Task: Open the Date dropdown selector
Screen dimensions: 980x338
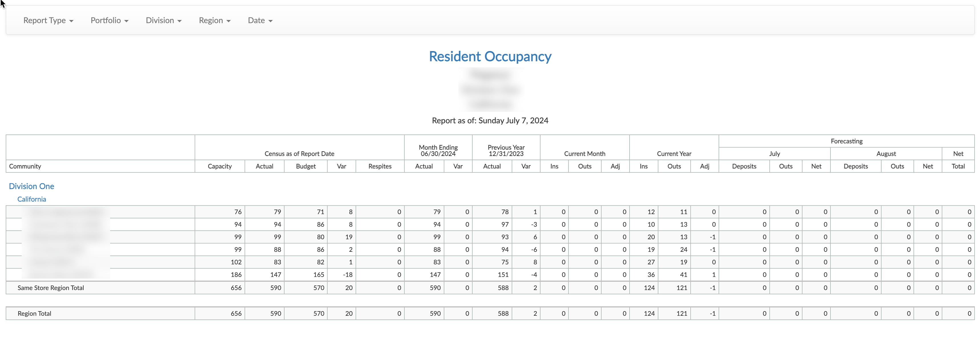Action: click(260, 21)
